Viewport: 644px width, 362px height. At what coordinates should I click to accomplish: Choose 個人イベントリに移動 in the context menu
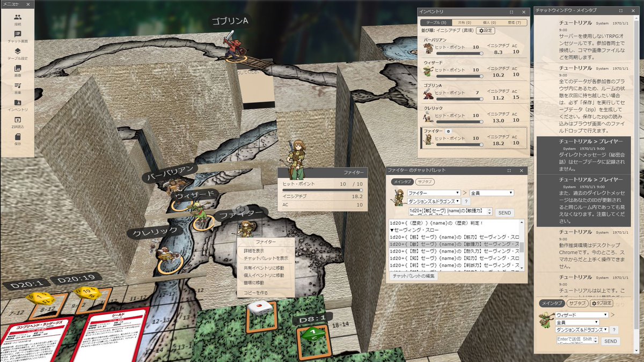(264, 275)
